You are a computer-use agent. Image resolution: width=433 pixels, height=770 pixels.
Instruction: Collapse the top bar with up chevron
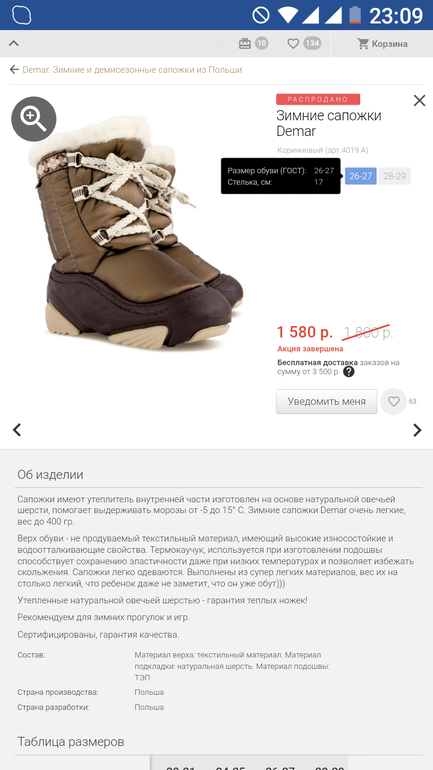point(14,43)
